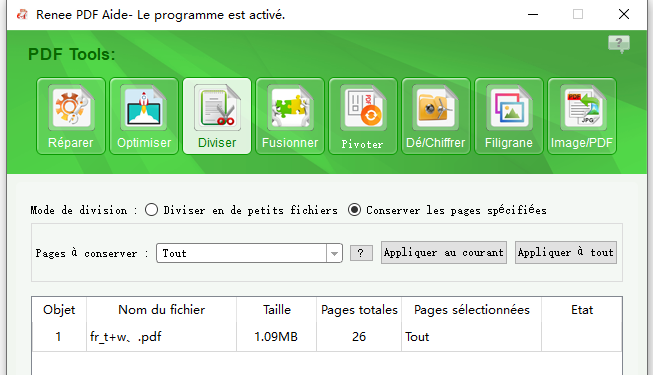
Task: Click the Pages sélectionnées column header
Action: coord(471,310)
